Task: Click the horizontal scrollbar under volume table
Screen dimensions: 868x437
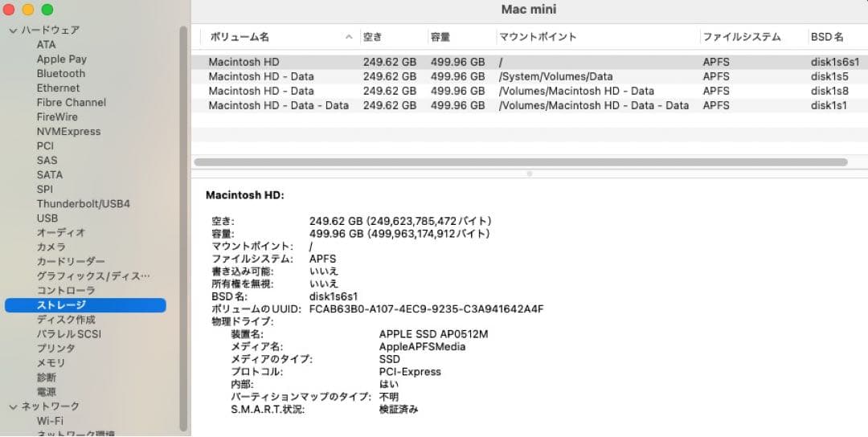Action: pos(520,162)
